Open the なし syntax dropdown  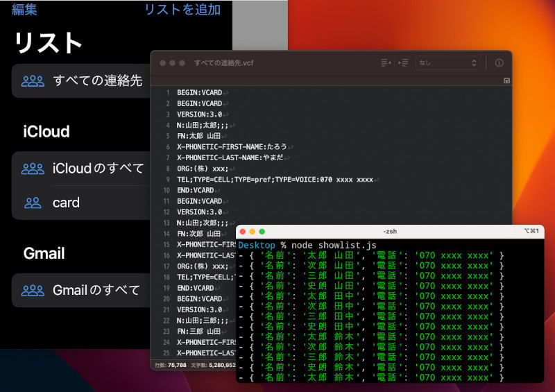447,63
